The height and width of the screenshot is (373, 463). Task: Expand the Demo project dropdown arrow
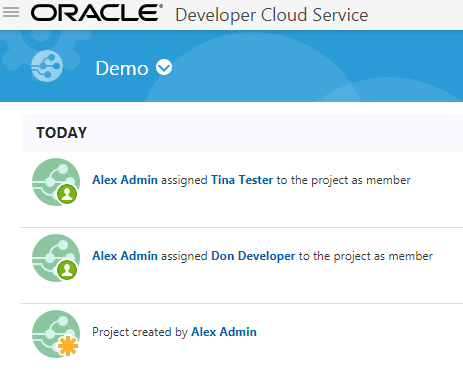[164, 67]
